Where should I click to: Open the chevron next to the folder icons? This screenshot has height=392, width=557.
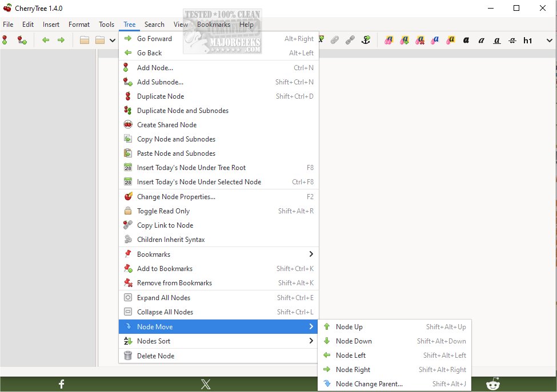click(111, 40)
